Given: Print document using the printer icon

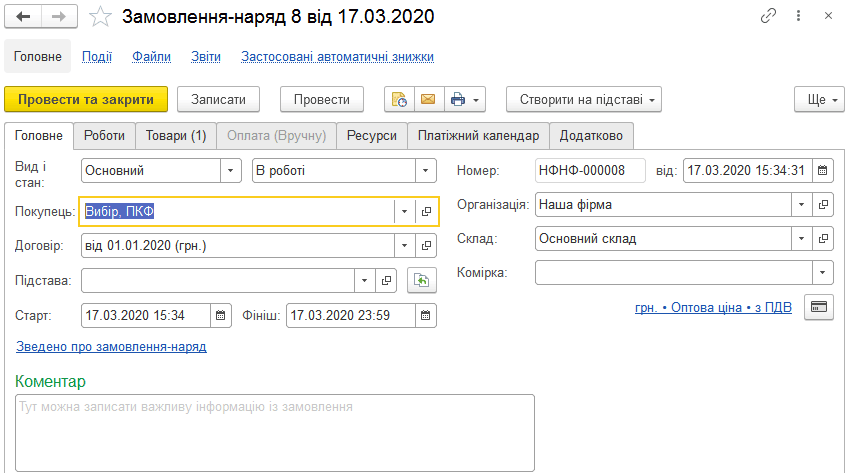Looking at the screenshot, I should pos(458,99).
